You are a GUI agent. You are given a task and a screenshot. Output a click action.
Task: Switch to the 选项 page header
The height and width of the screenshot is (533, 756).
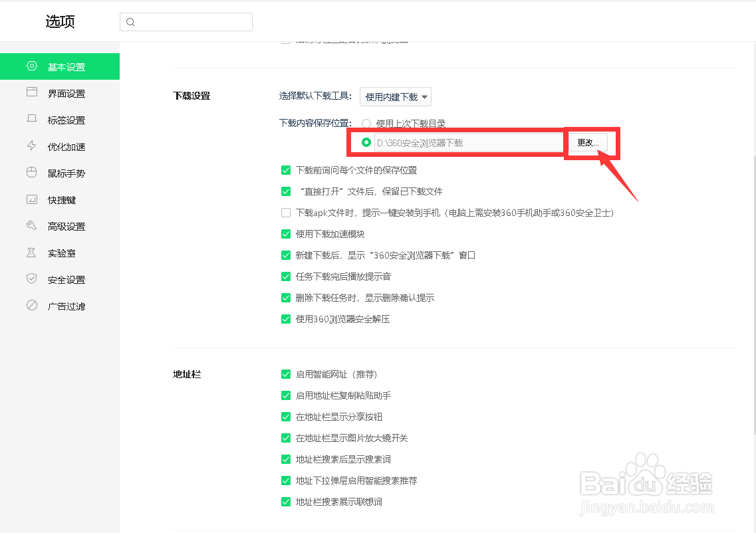click(59, 21)
